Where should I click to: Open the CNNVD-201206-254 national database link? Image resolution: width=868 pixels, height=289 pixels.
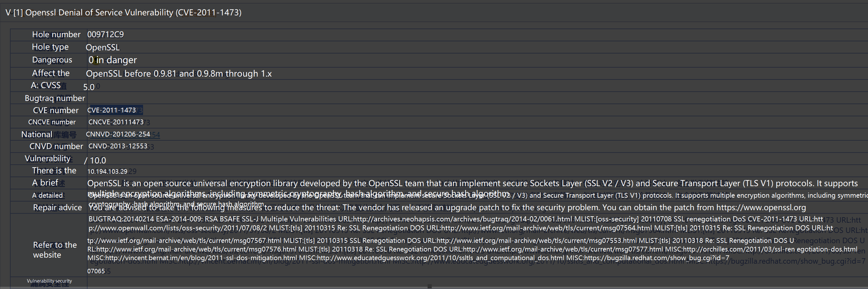point(118,134)
